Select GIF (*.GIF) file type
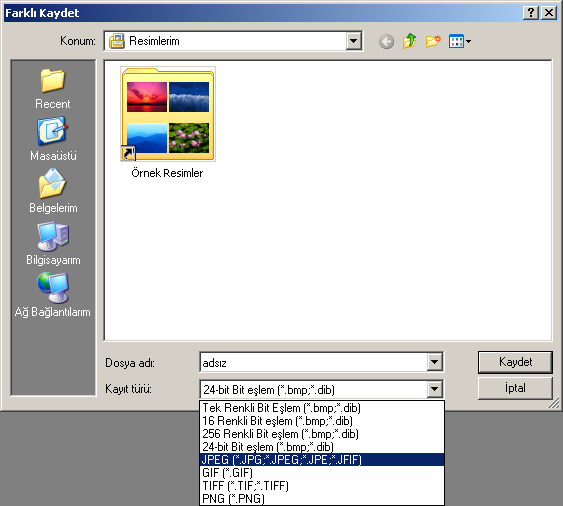 coord(322,473)
